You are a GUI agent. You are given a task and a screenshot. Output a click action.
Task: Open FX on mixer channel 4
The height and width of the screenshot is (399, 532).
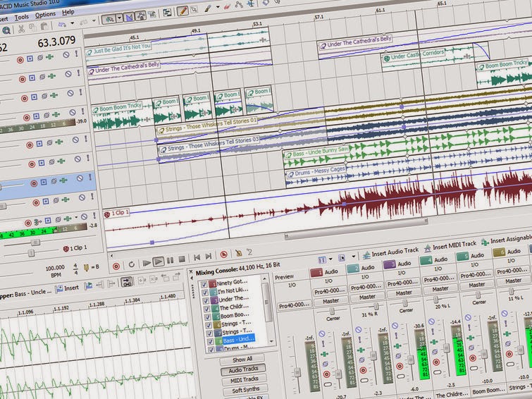click(434, 342)
